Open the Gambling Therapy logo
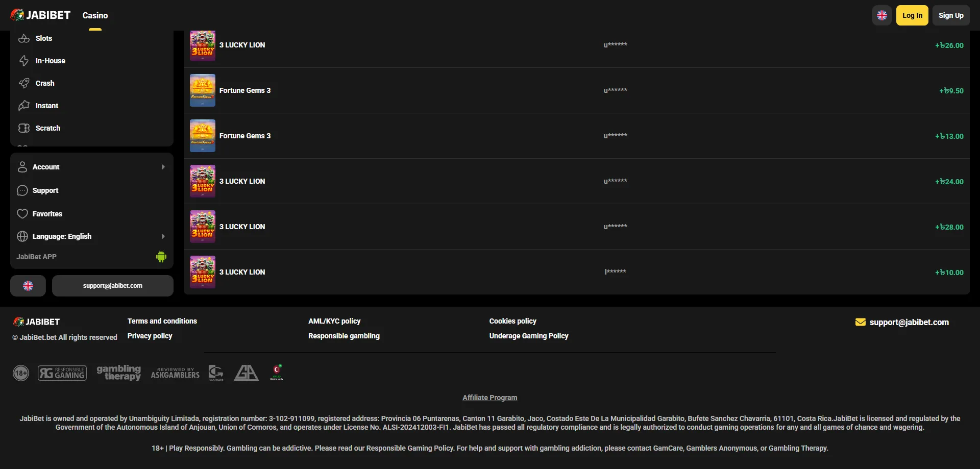This screenshot has width=980, height=469. [119, 373]
